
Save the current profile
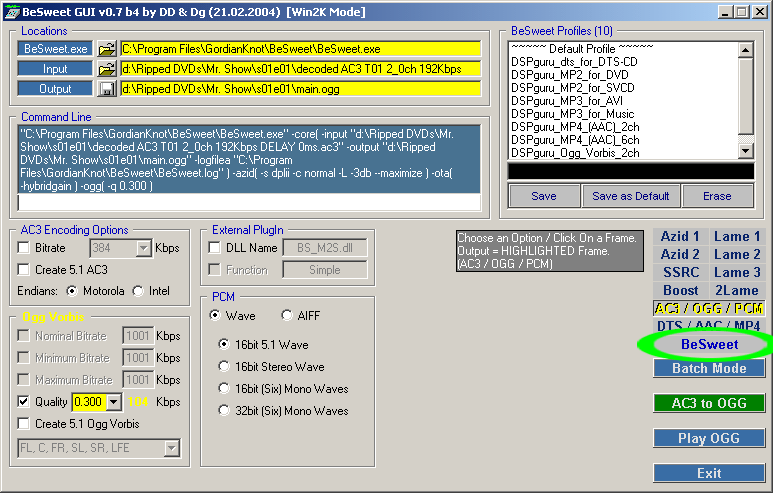click(x=544, y=196)
